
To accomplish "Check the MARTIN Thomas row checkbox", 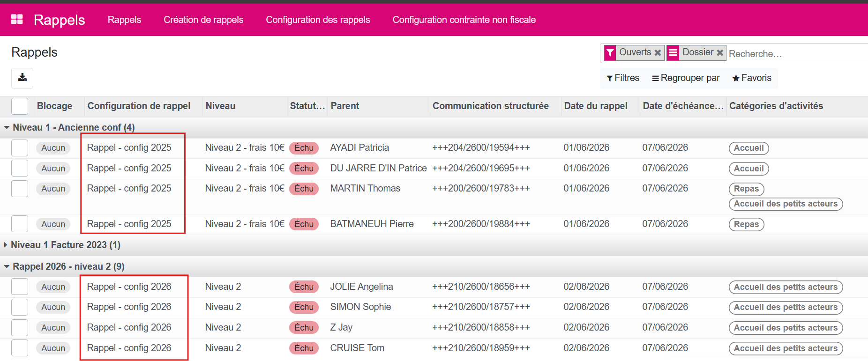I will pos(20,189).
